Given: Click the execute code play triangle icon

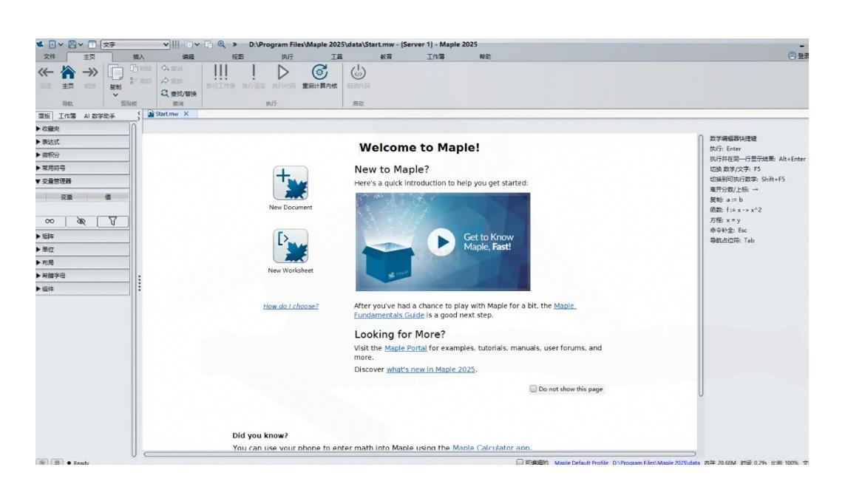Looking at the screenshot, I should pos(283,72).
